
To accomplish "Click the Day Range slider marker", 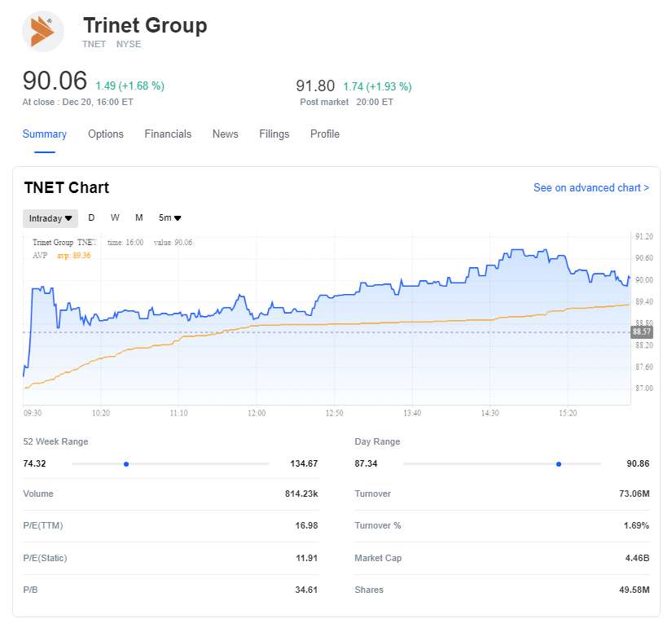I will [x=559, y=464].
